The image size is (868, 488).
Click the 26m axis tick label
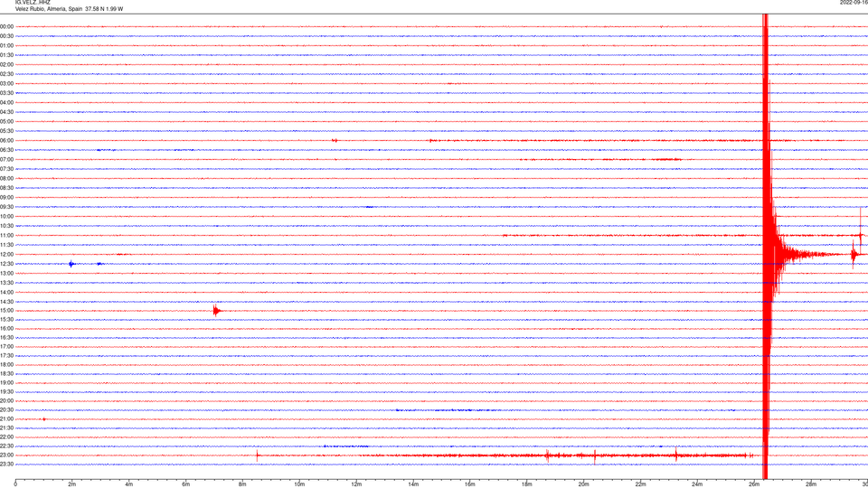coord(754,484)
